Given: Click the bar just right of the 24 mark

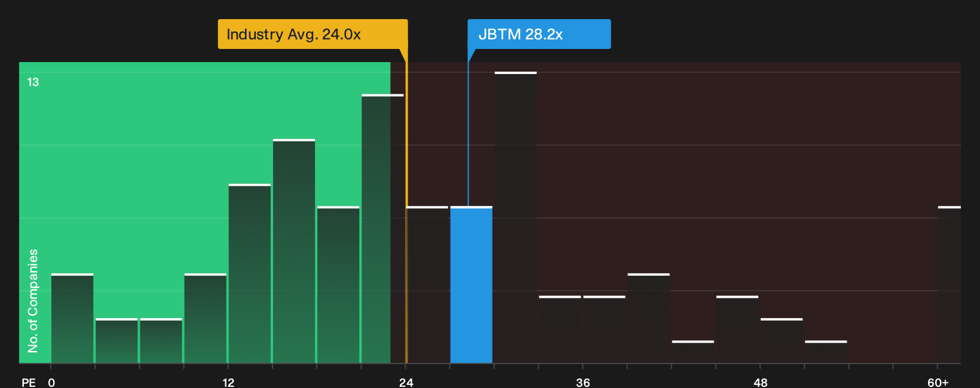Looking at the screenshot, I should tap(427, 285).
